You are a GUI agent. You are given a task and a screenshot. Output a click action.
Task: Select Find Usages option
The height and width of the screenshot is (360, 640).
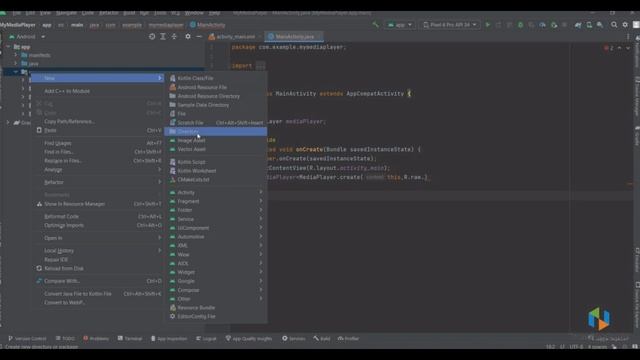(98, 143)
